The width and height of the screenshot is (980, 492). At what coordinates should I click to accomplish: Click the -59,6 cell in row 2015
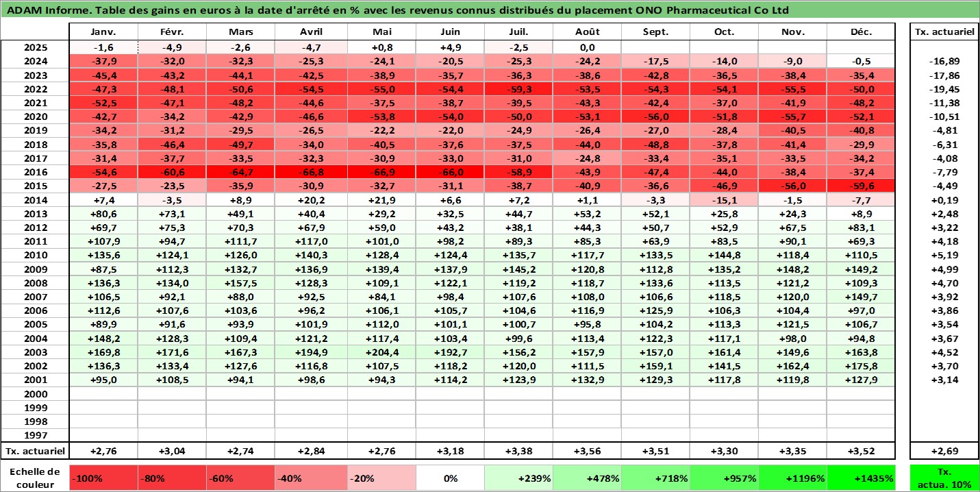[x=861, y=185]
